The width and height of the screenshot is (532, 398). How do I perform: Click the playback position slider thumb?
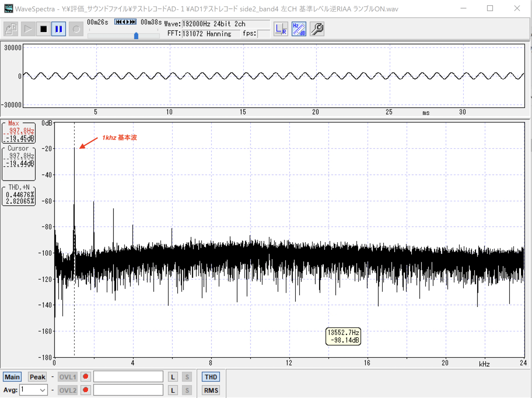point(136,36)
